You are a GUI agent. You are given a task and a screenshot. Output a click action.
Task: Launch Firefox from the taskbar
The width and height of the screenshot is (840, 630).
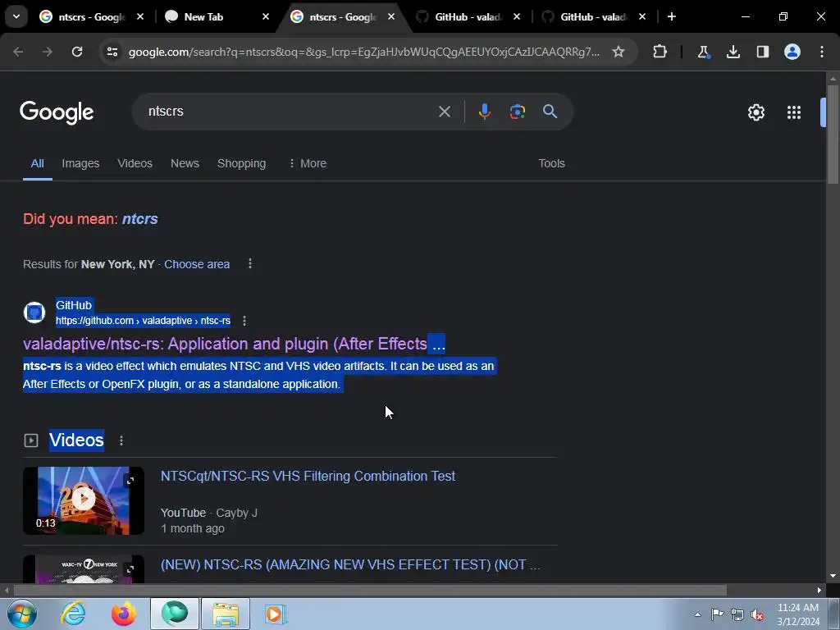[x=124, y=614]
